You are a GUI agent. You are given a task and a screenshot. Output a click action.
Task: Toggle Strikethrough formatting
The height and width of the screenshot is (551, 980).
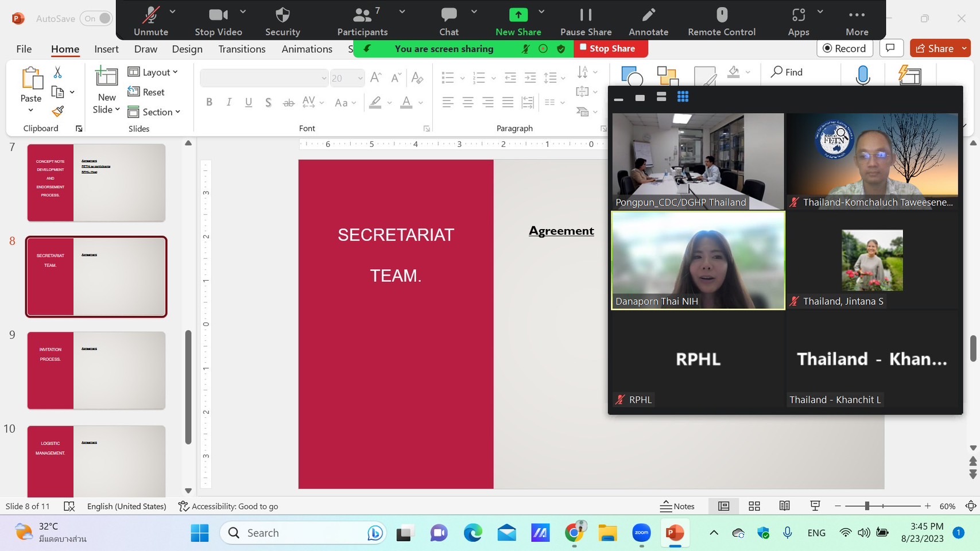pos(288,102)
